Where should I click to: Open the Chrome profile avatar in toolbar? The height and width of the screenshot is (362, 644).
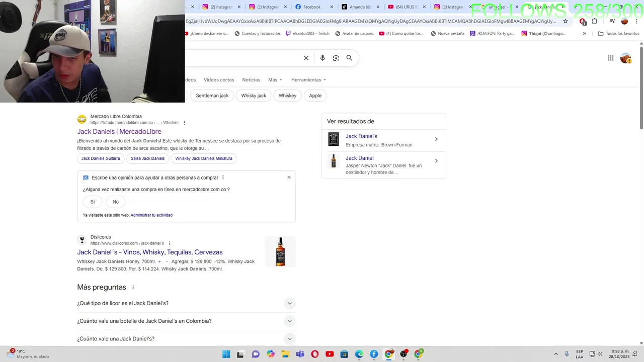[x=624, y=21]
